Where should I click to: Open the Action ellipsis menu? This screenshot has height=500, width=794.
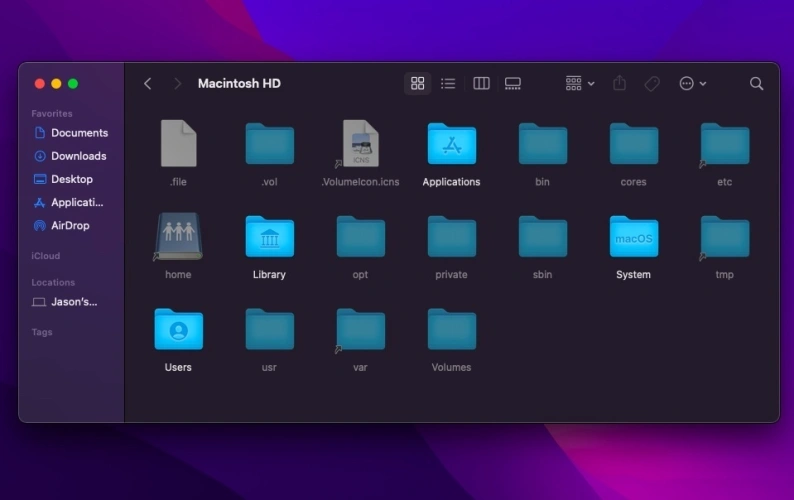[x=692, y=84]
